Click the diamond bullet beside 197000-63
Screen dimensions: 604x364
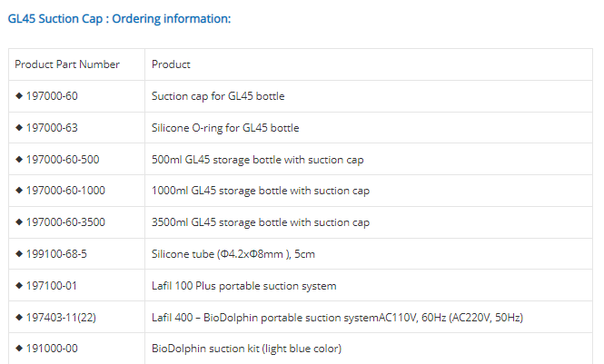(x=19, y=128)
